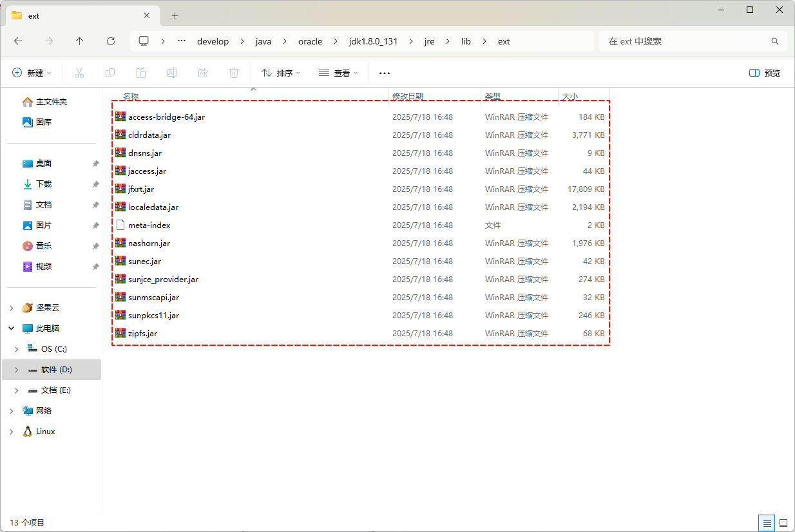Screen dimensions: 795x532
Task: Click the Cut scissors icon in toolbar
Action: (x=79, y=73)
